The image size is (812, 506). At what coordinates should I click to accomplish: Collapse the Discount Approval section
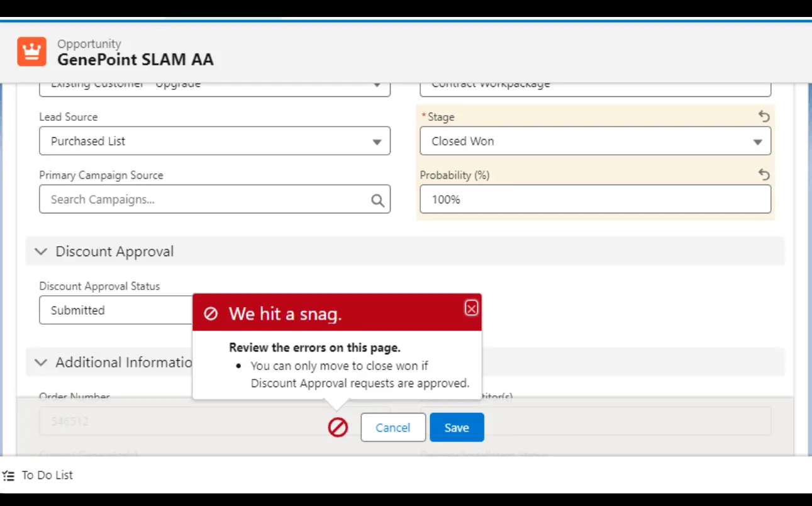pyautogui.click(x=41, y=252)
